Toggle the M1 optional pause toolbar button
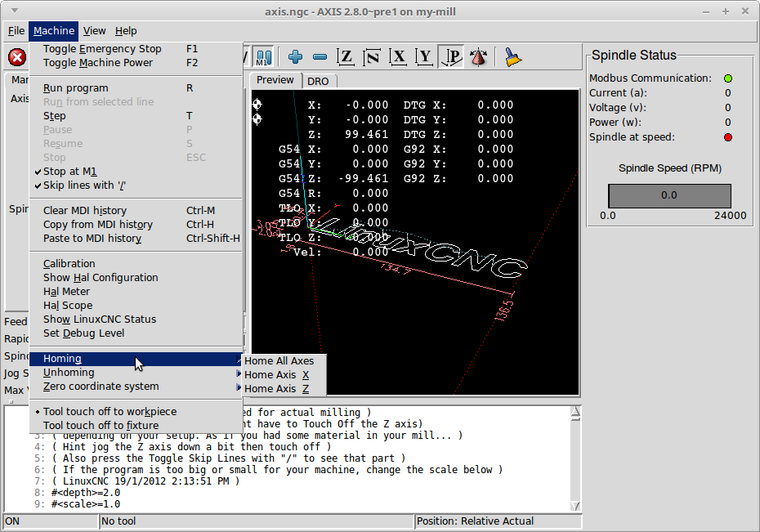This screenshot has width=760, height=532. coord(264,57)
